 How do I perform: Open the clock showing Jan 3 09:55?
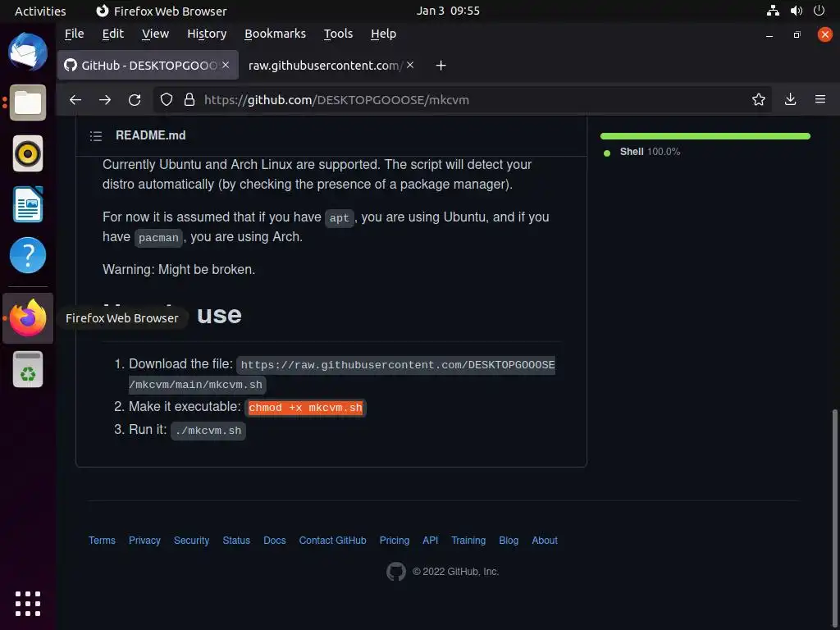(x=448, y=11)
